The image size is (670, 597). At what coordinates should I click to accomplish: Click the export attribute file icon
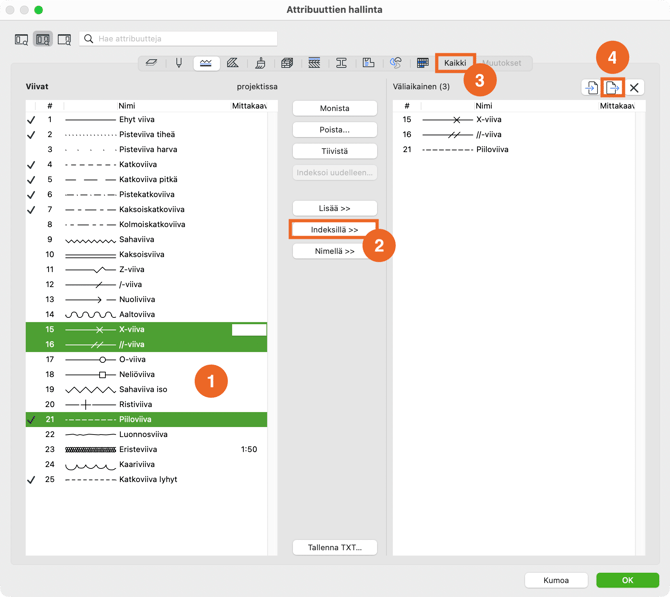[x=613, y=88]
